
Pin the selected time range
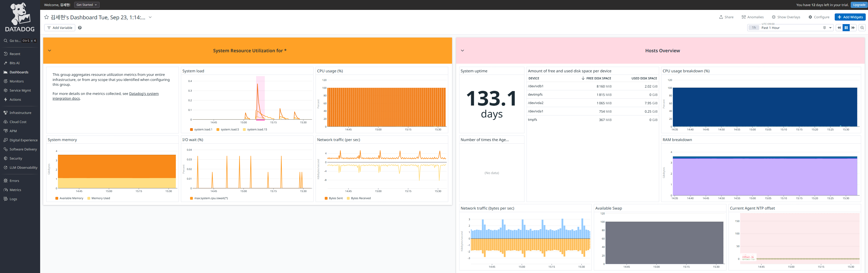pos(824,28)
